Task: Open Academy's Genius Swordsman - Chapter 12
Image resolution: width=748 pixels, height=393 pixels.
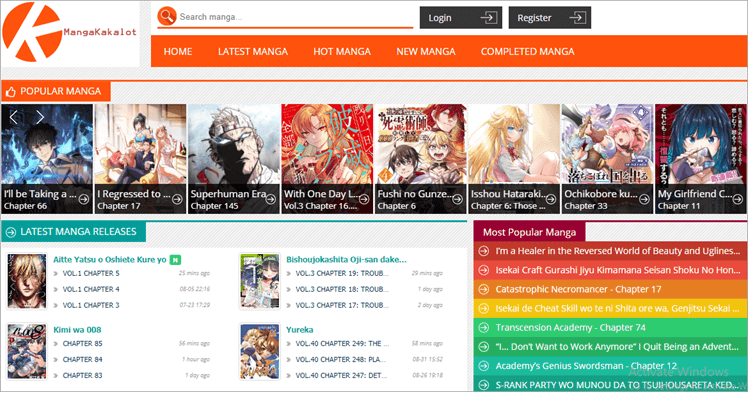Action: 586,366
